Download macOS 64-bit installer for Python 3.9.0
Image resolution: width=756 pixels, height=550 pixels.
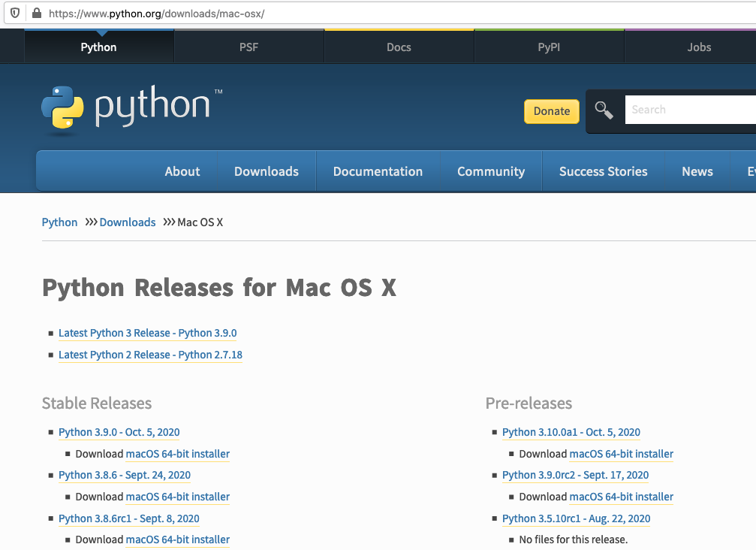pyautogui.click(x=177, y=454)
